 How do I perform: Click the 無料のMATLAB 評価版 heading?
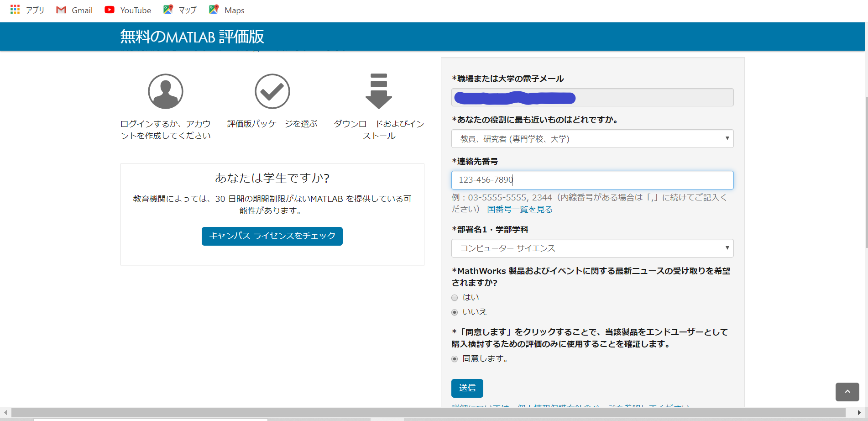click(x=192, y=37)
